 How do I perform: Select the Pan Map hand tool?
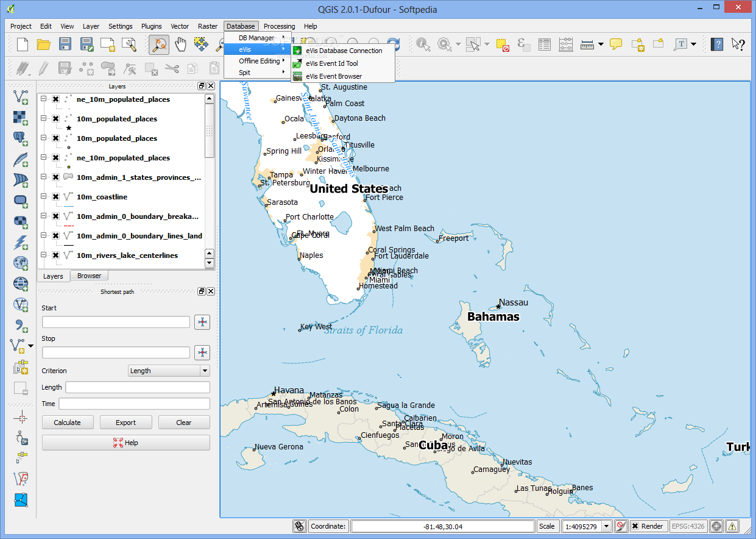point(180,44)
